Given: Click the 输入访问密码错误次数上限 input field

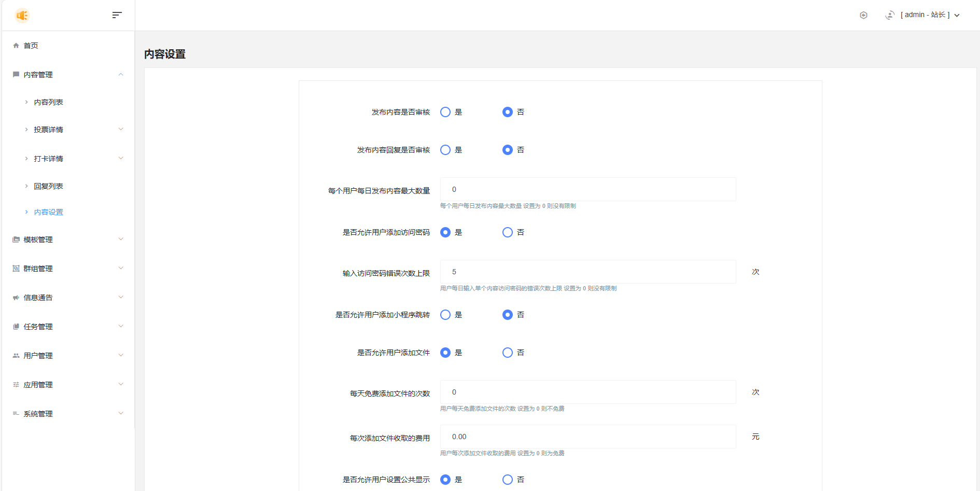Looking at the screenshot, I should pos(587,272).
